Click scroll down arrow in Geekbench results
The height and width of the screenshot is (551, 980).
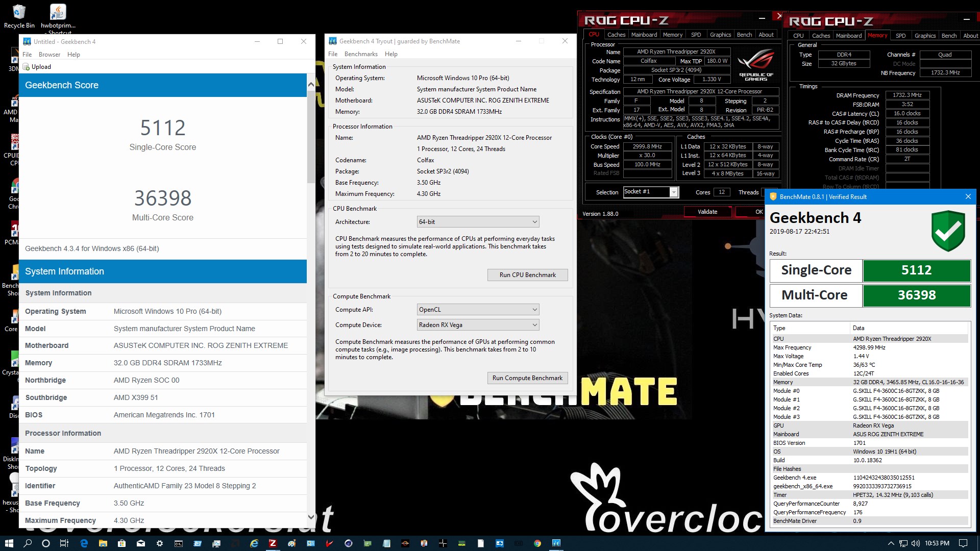[311, 517]
